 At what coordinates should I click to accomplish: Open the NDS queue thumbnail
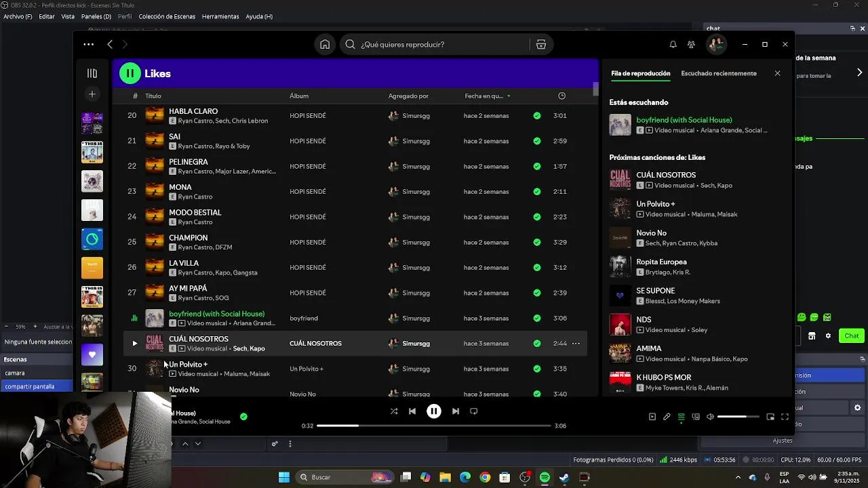(620, 325)
